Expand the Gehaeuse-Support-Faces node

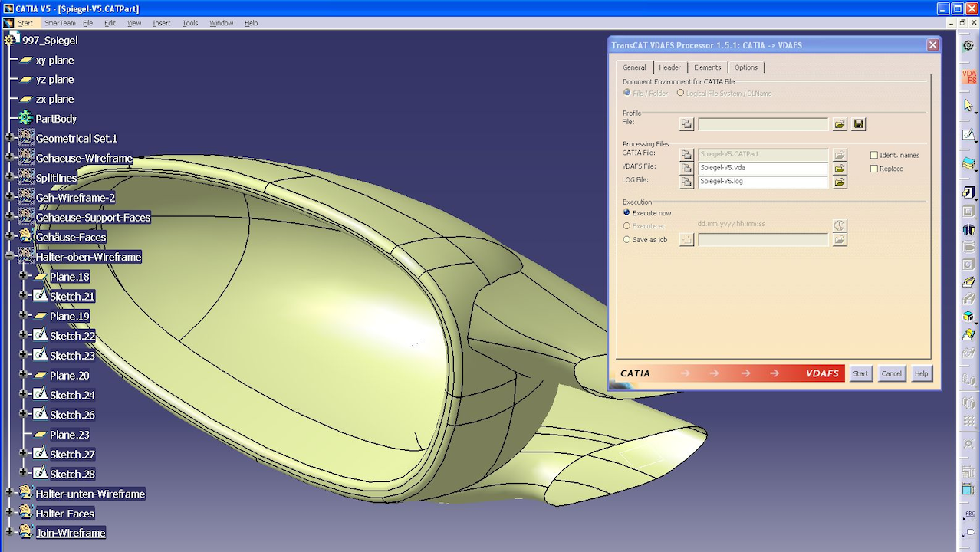click(9, 215)
